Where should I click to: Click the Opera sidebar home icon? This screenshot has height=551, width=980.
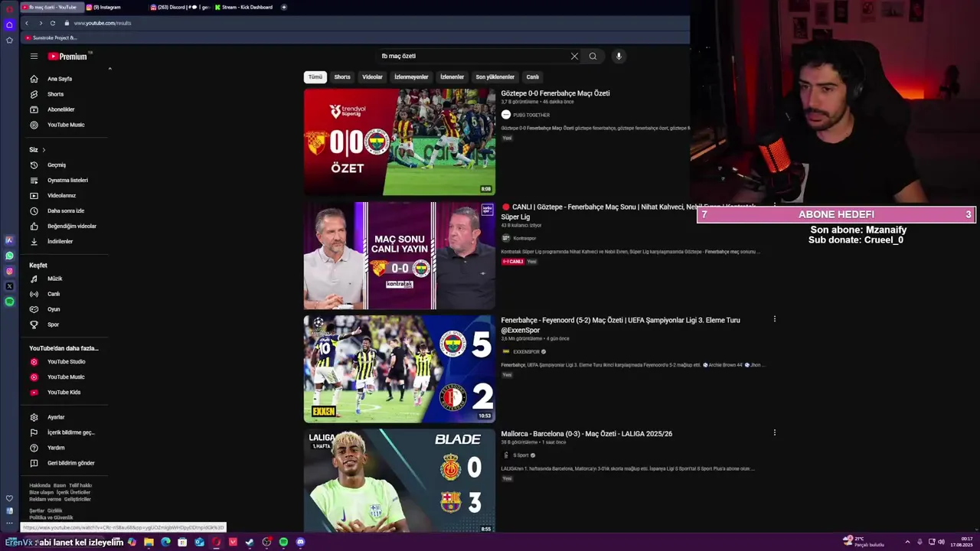click(x=9, y=24)
